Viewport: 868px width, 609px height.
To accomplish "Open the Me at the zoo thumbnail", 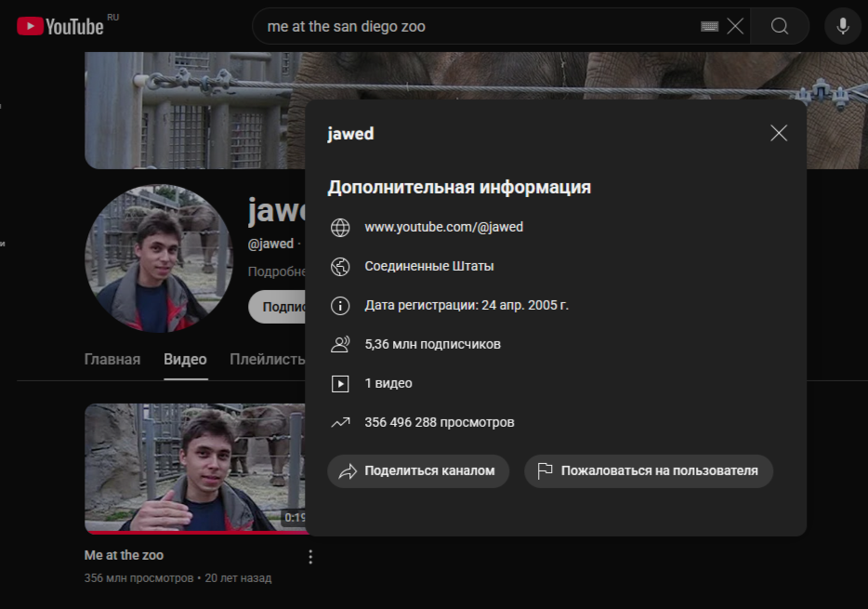I will (195, 469).
